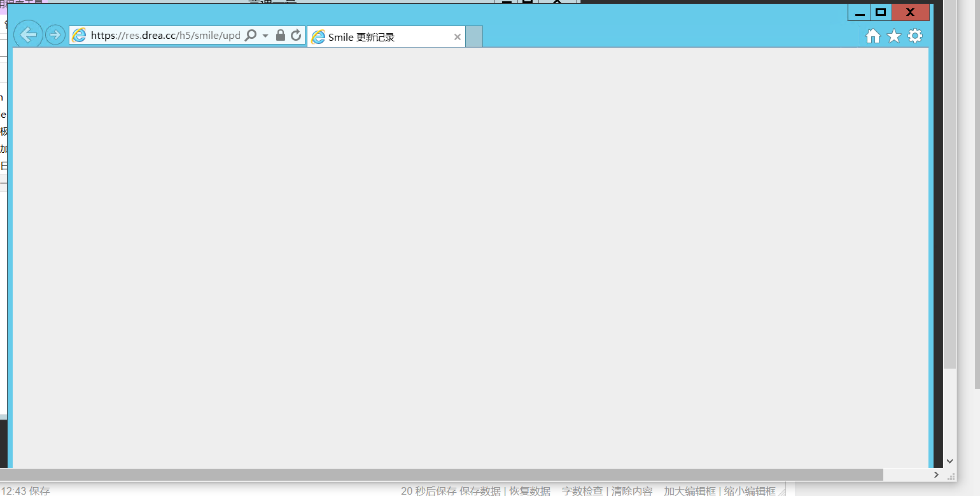Click the res.drea.cc URL address field
The image size is (980, 496).
click(x=165, y=36)
